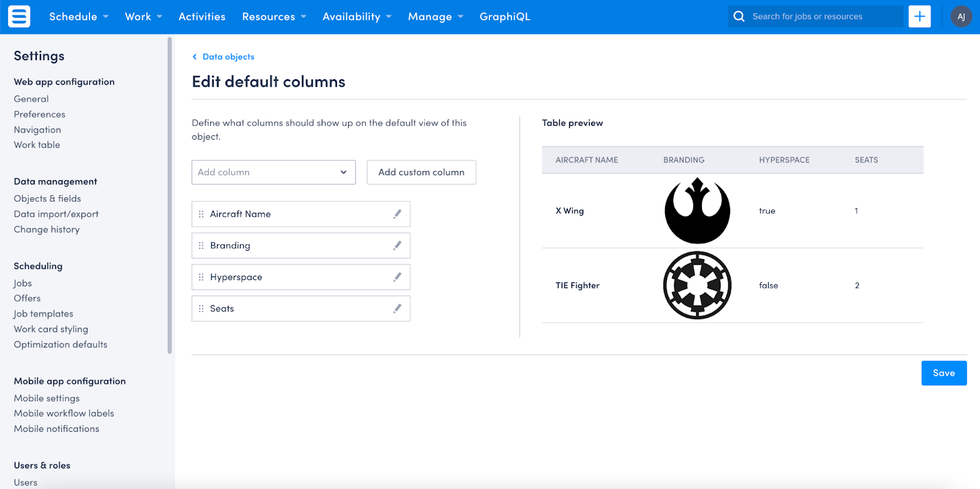Grab the Aircraft Name drag handle
This screenshot has width=980, height=489.
(x=201, y=214)
